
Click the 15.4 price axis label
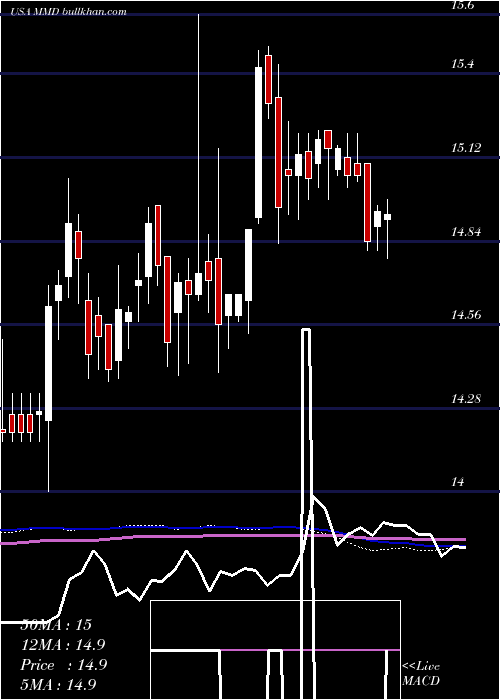[462, 64]
